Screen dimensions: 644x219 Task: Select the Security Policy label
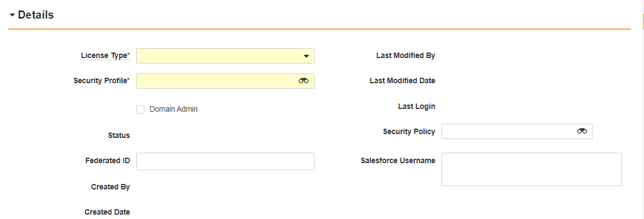tap(409, 131)
